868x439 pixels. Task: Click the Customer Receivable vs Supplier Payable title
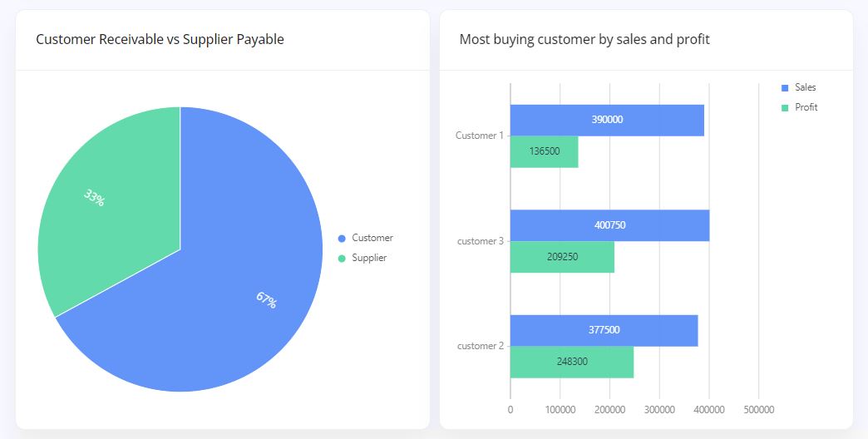click(160, 39)
